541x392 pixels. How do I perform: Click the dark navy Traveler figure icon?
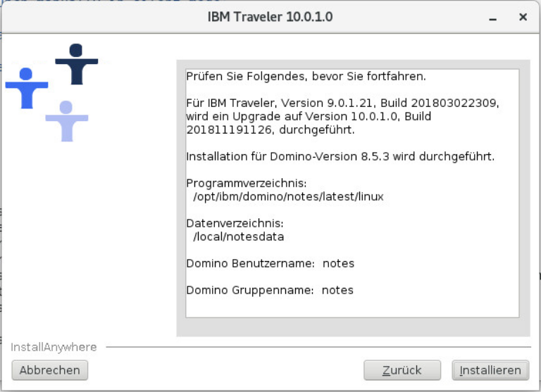[76, 64]
